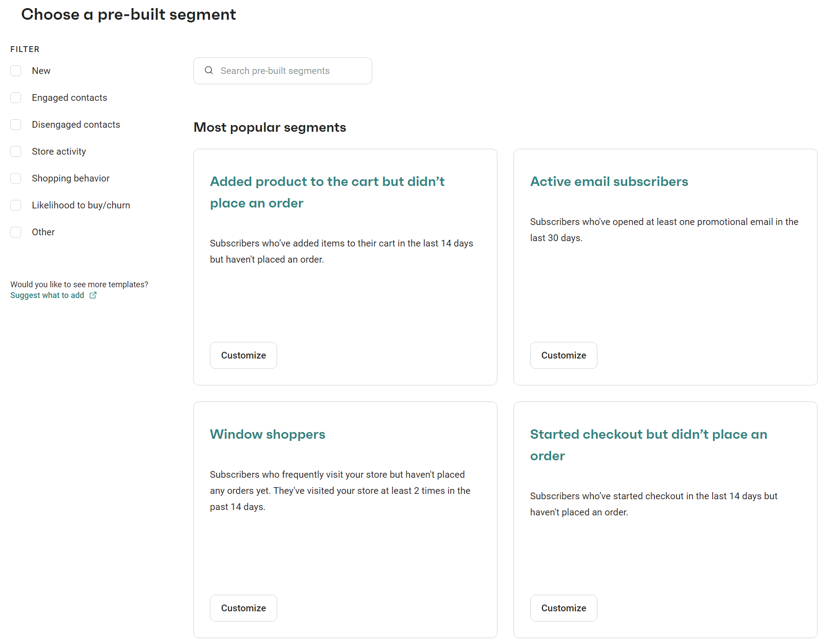Check the Likelihood to buy/churn filter
This screenshot has width=836, height=644.
(x=16, y=205)
